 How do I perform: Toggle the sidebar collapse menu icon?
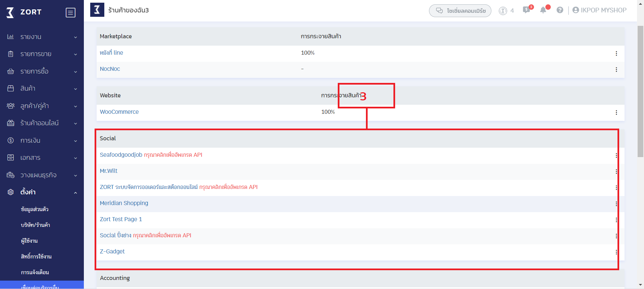pyautogui.click(x=70, y=13)
